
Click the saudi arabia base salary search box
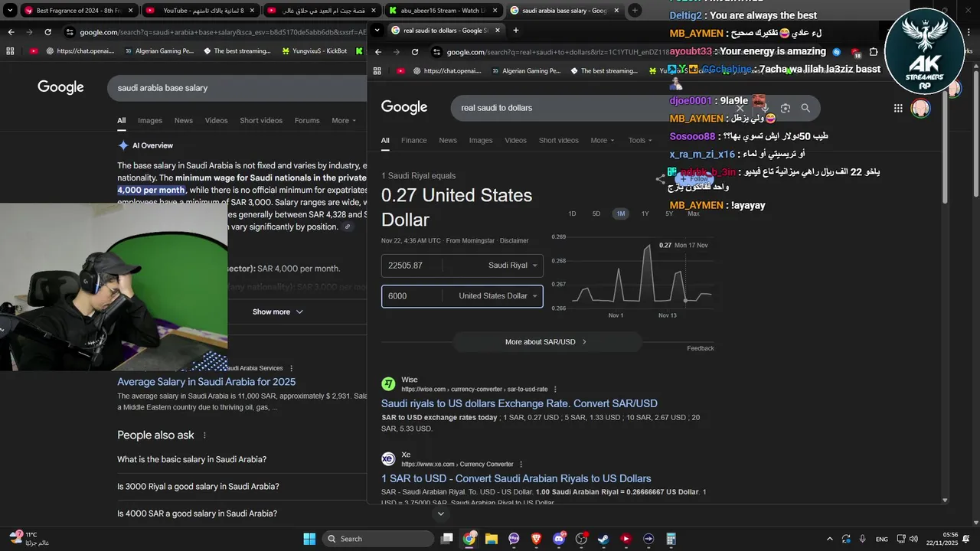(237, 88)
